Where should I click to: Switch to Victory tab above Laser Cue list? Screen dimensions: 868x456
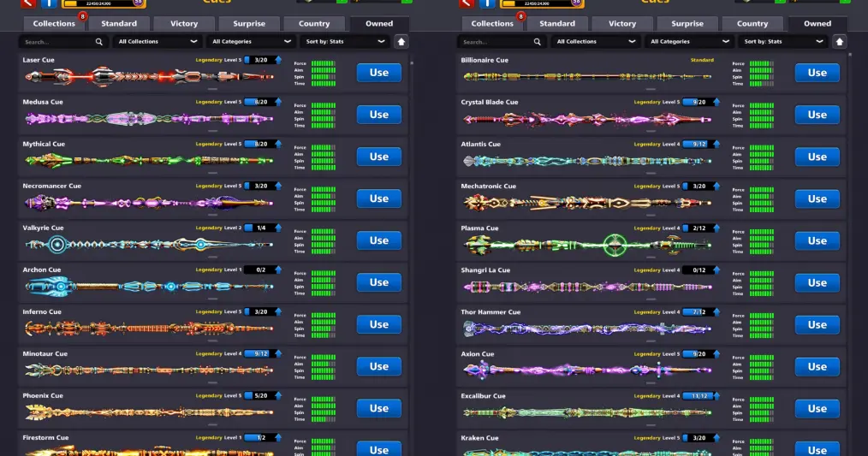point(184,24)
